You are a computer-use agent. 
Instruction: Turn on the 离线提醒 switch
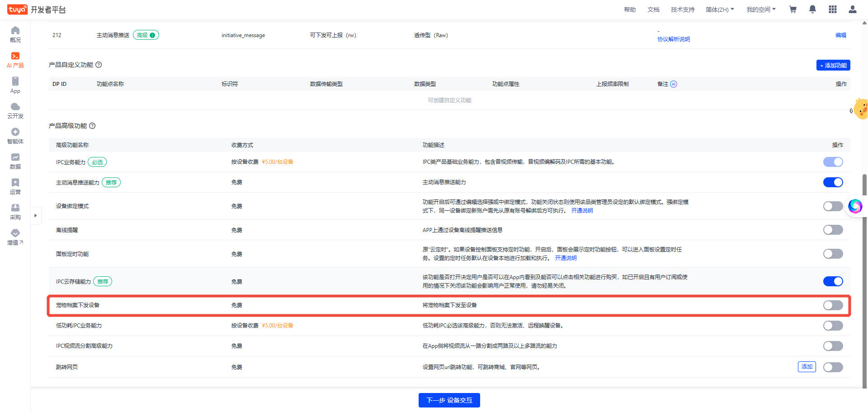[x=833, y=230]
